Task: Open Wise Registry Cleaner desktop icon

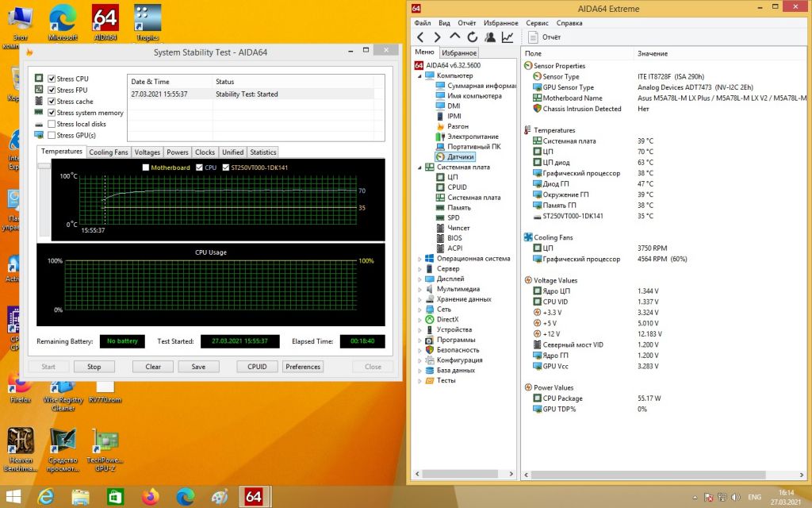Action: pyautogui.click(x=63, y=395)
